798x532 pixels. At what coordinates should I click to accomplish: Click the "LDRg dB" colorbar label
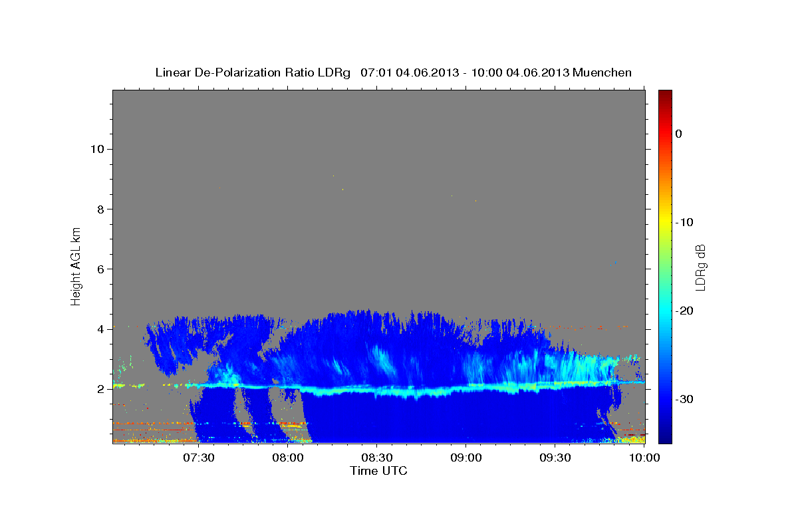[x=700, y=267]
